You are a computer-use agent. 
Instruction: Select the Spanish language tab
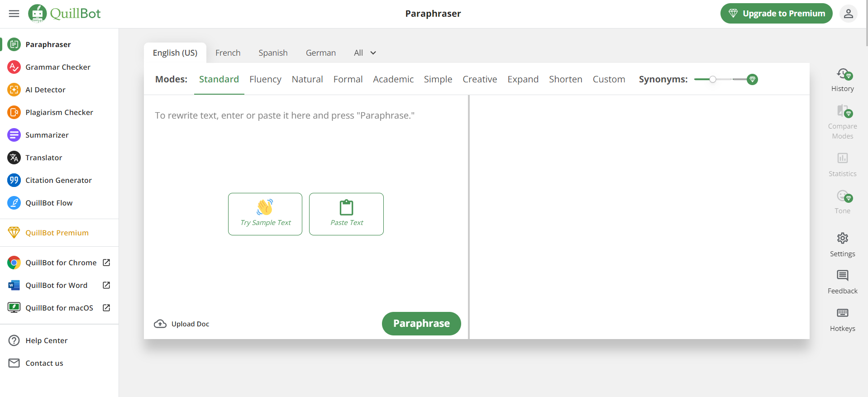click(273, 53)
